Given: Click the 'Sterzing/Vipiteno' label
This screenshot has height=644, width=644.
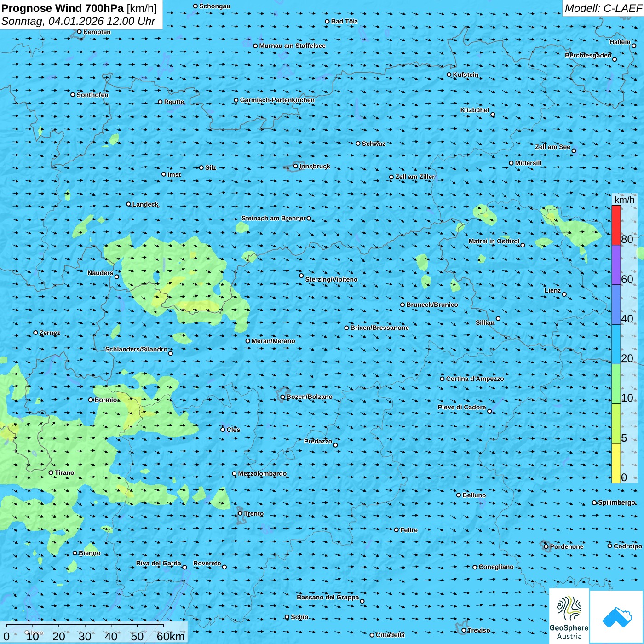Looking at the screenshot, I should [331, 279].
